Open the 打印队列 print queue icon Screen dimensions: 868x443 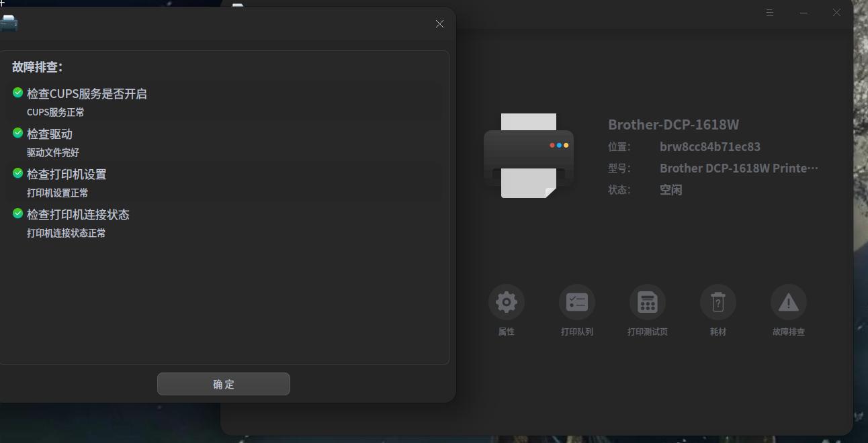click(x=576, y=301)
